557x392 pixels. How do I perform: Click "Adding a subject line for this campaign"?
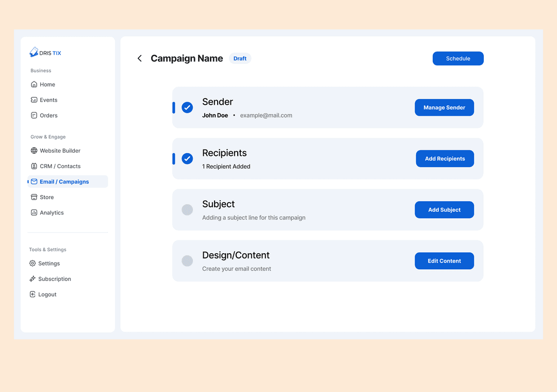click(x=254, y=218)
